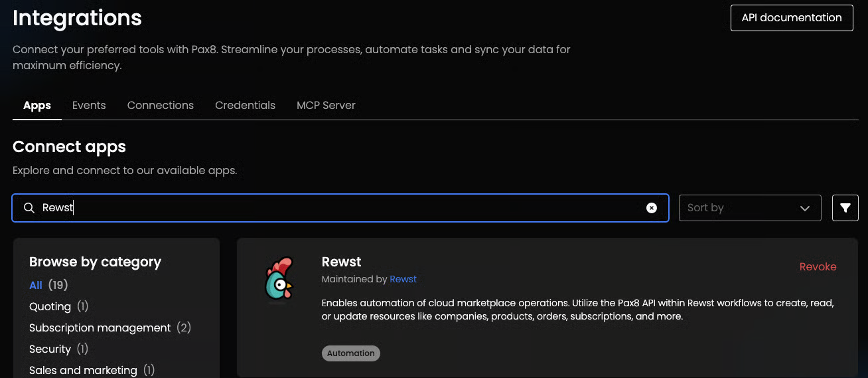Go to the Credentials tab
Screen dimensions: 868x378
point(245,105)
